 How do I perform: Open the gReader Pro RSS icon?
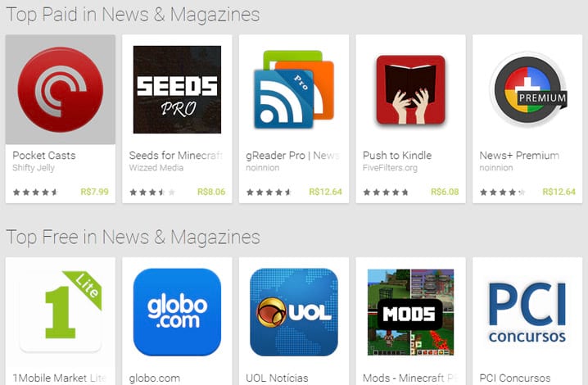pos(294,89)
